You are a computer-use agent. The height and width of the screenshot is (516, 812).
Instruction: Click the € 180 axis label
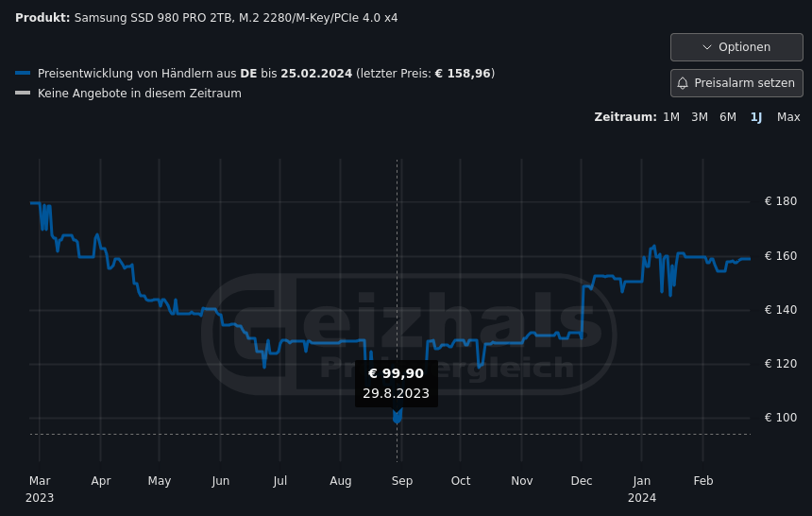(x=781, y=201)
